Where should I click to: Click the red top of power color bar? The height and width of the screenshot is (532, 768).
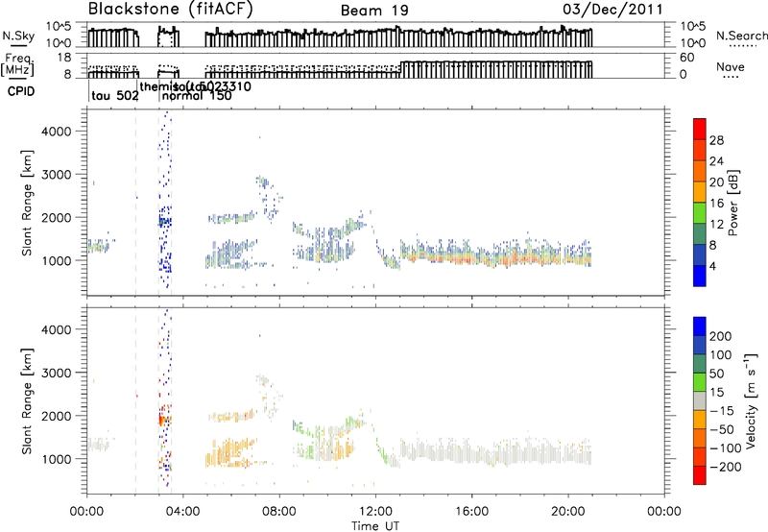[700, 130]
